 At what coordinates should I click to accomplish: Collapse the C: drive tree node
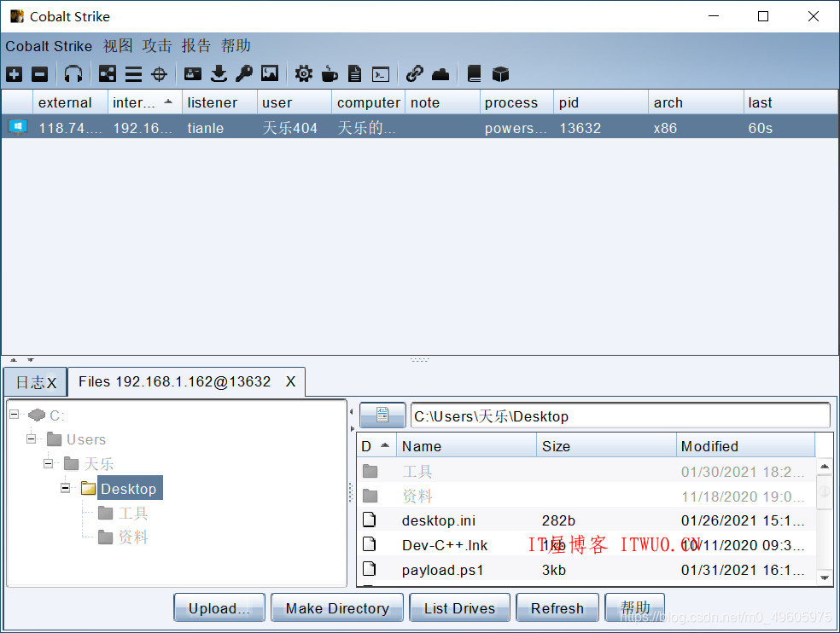pos(15,414)
